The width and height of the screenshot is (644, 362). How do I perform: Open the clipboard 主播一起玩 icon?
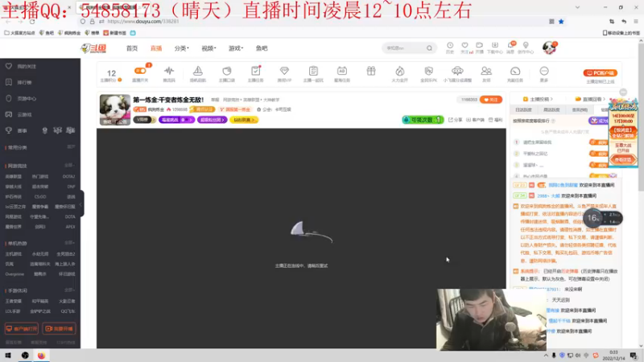tap(313, 71)
